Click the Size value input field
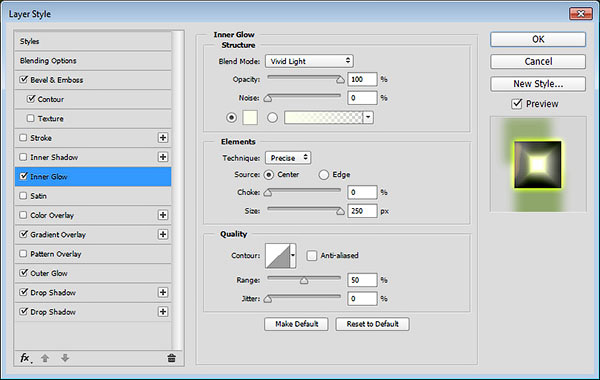 362,211
